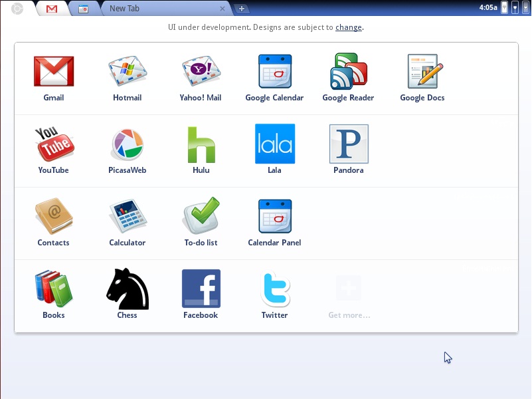532x399 pixels.
Task: Open the power plug status icon
Action: pos(505,7)
